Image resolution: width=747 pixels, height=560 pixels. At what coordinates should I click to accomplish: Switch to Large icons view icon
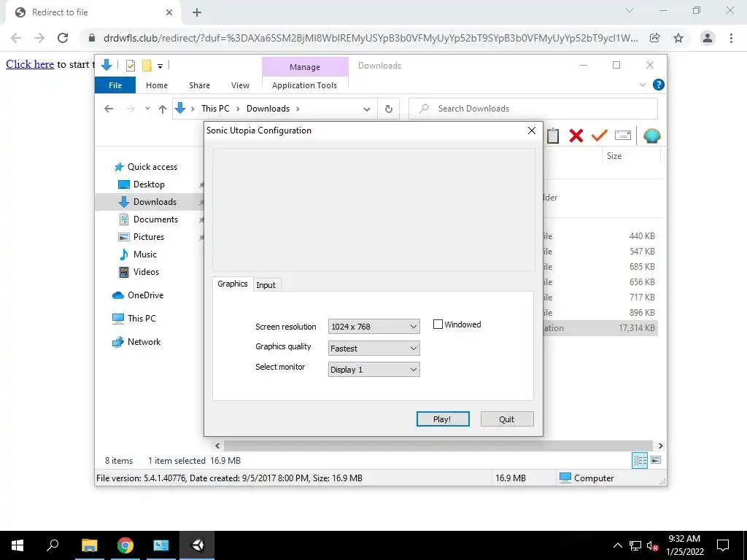pyautogui.click(x=656, y=460)
